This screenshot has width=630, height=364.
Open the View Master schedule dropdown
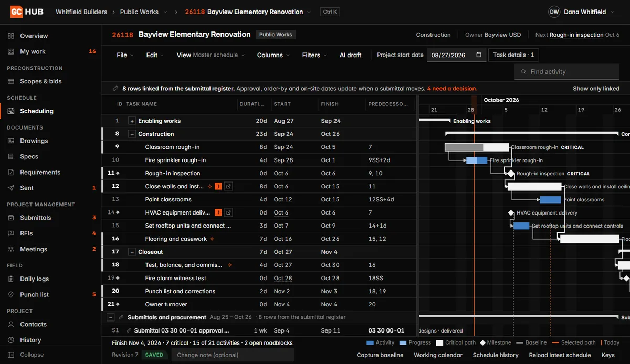click(x=211, y=55)
